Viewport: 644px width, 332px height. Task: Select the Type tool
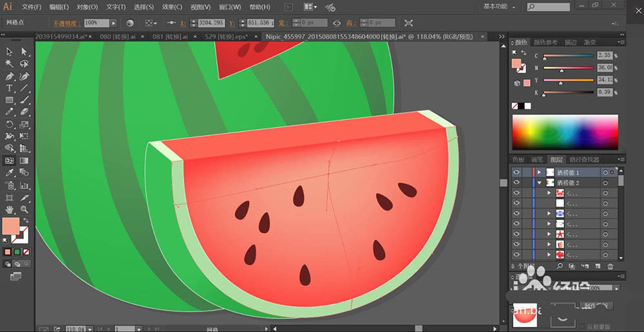tap(10, 88)
